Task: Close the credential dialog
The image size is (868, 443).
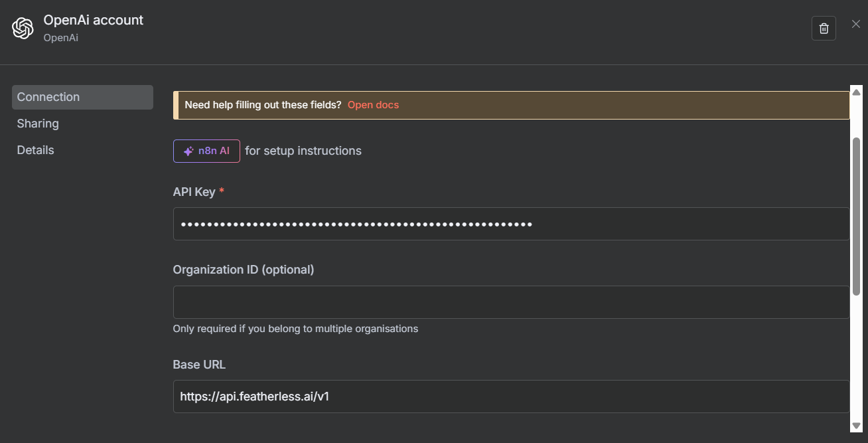Action: [x=856, y=25]
